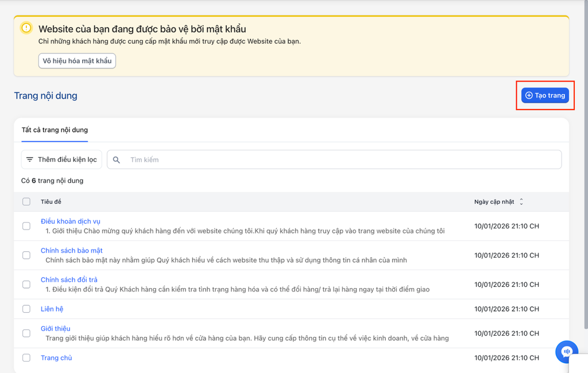Toggle the select-all checkbox in header
The image size is (588, 373).
pyautogui.click(x=26, y=202)
